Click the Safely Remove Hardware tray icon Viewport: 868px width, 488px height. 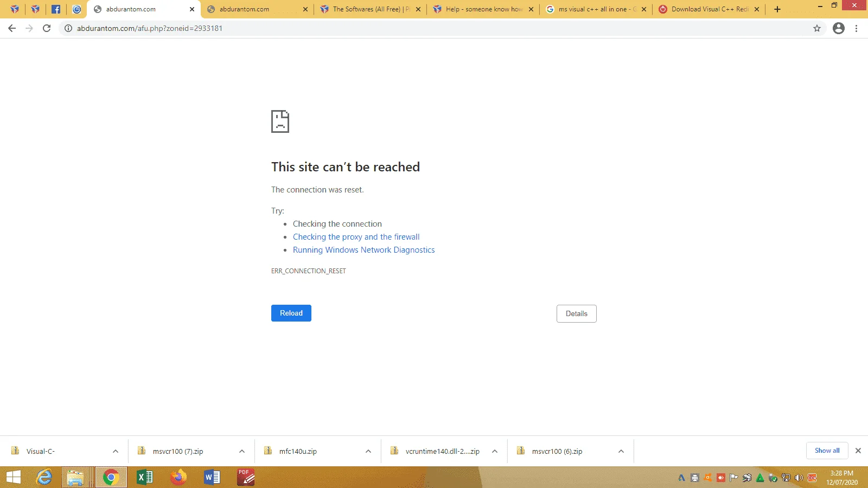point(773,478)
